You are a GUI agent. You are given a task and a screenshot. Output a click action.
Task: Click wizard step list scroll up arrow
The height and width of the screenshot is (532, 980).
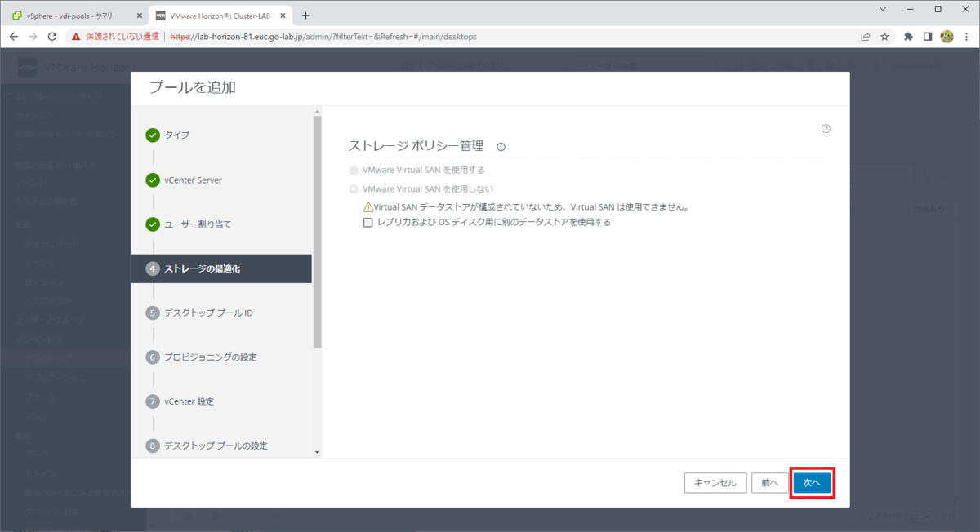click(x=317, y=111)
